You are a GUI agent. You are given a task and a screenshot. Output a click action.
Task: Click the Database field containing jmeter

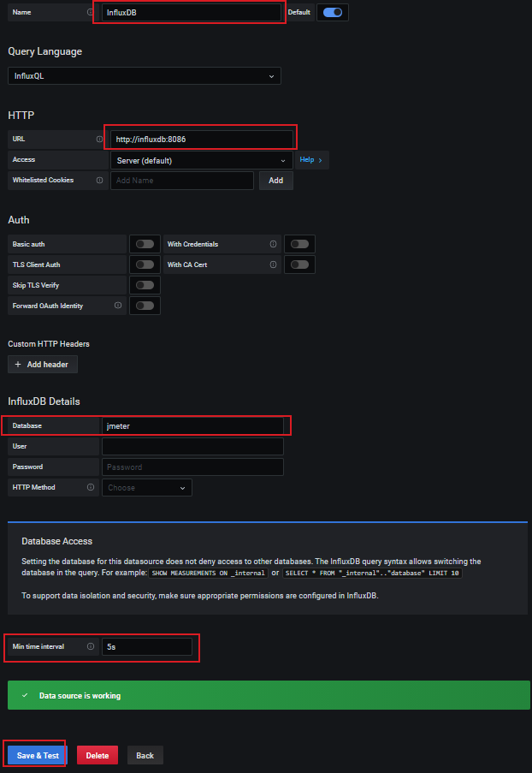coord(192,426)
